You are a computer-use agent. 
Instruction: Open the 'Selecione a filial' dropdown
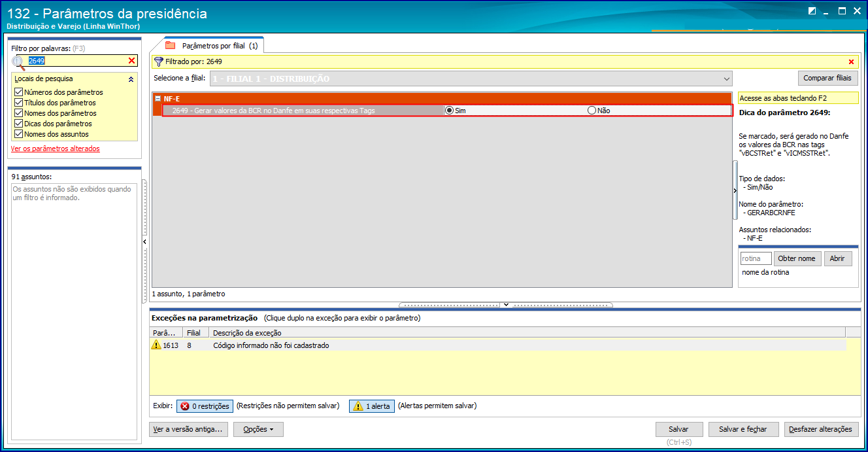(x=727, y=78)
